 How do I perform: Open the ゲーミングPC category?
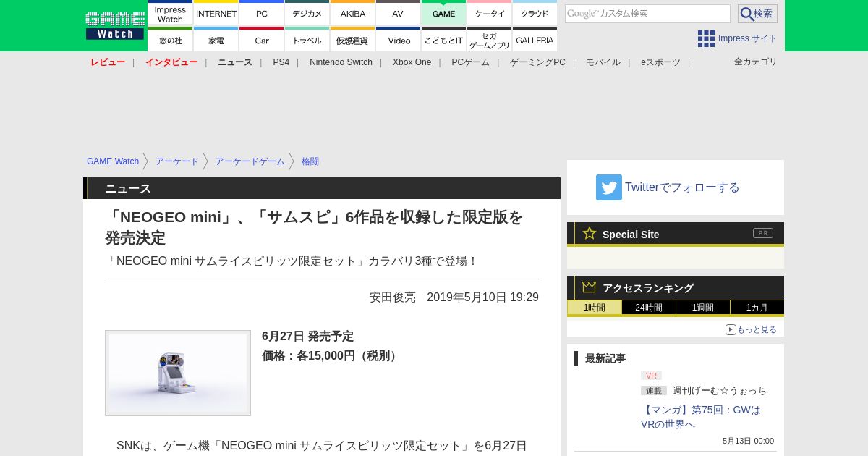tap(537, 62)
